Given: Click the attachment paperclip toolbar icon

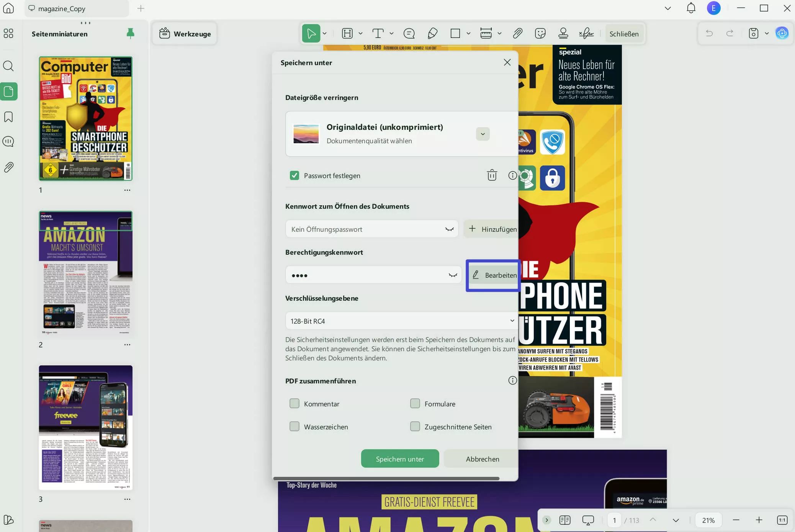Looking at the screenshot, I should coord(517,34).
